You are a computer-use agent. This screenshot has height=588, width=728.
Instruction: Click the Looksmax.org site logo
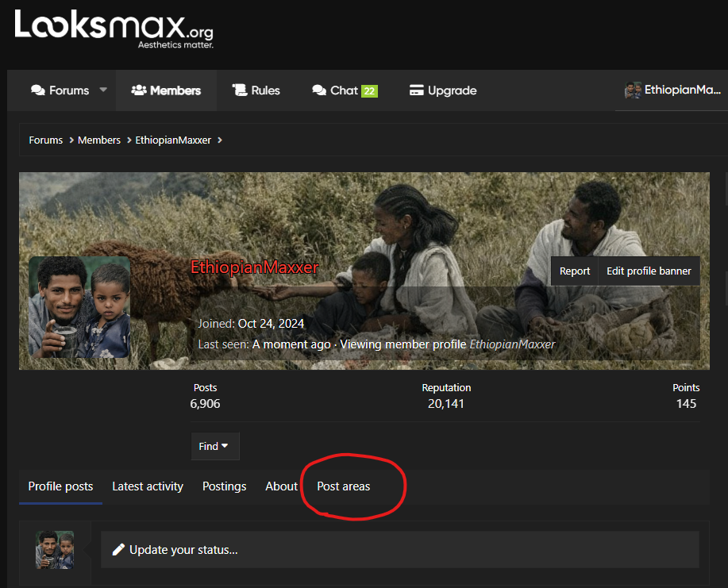114,29
